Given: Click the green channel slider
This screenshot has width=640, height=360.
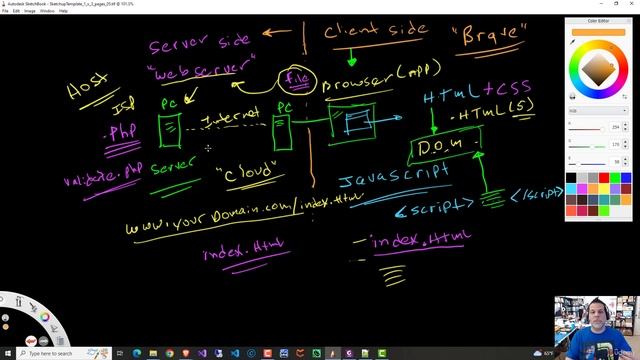Looking at the screenshot, I should [587, 147].
